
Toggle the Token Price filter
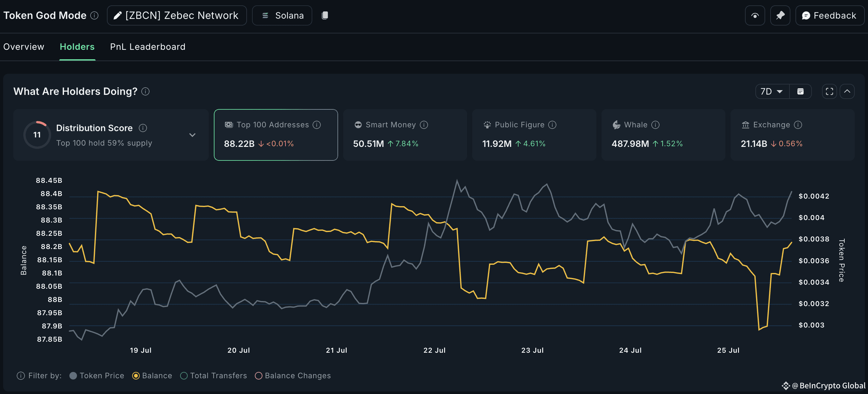[97, 376]
